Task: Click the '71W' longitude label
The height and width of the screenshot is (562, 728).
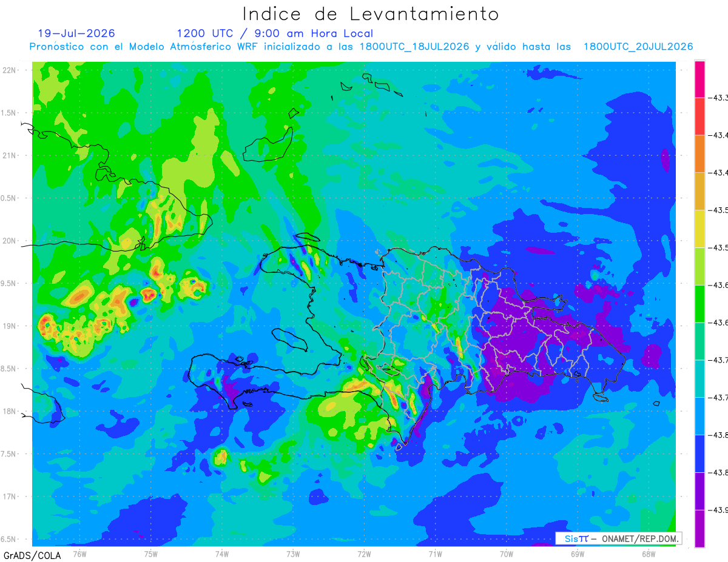Action: [435, 553]
